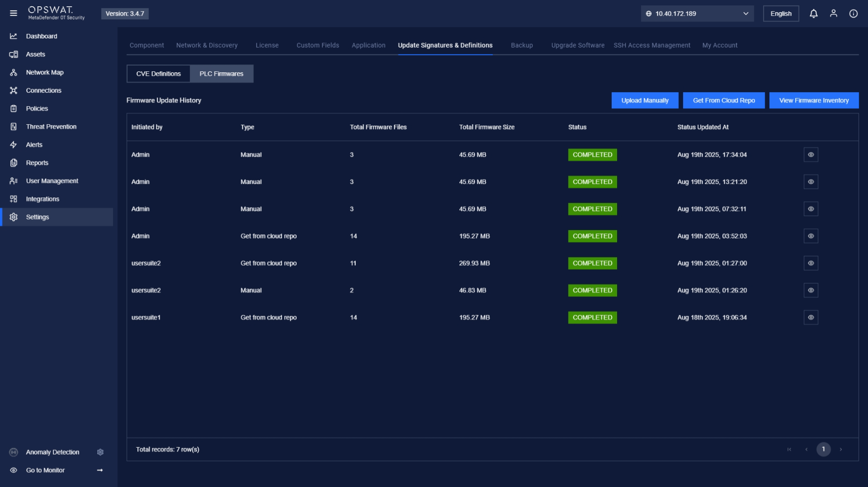Click the Anomaly Detection label
868x487 pixels.
click(x=52, y=452)
